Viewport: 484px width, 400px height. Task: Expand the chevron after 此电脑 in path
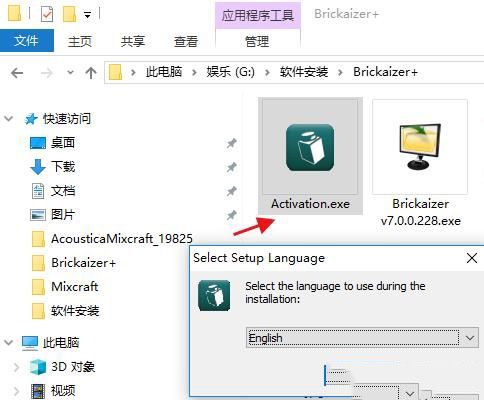194,72
